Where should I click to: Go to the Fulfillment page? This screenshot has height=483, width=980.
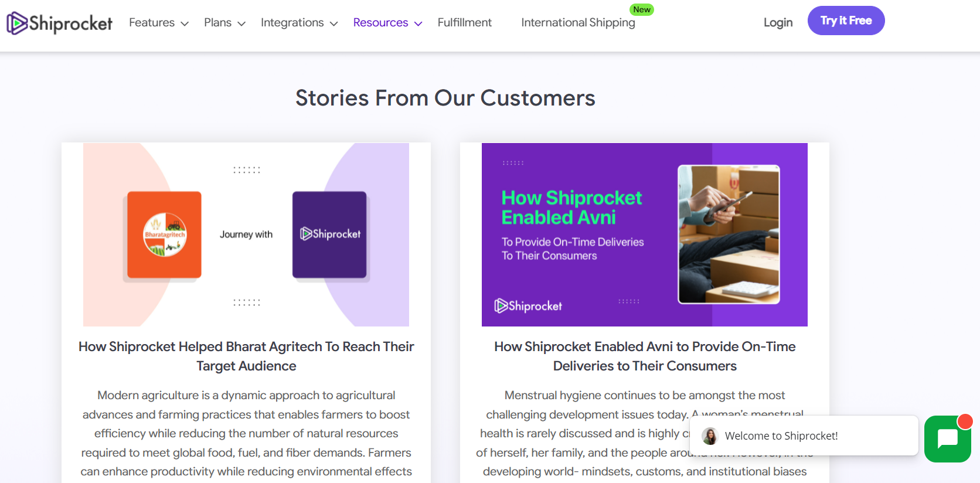(464, 23)
